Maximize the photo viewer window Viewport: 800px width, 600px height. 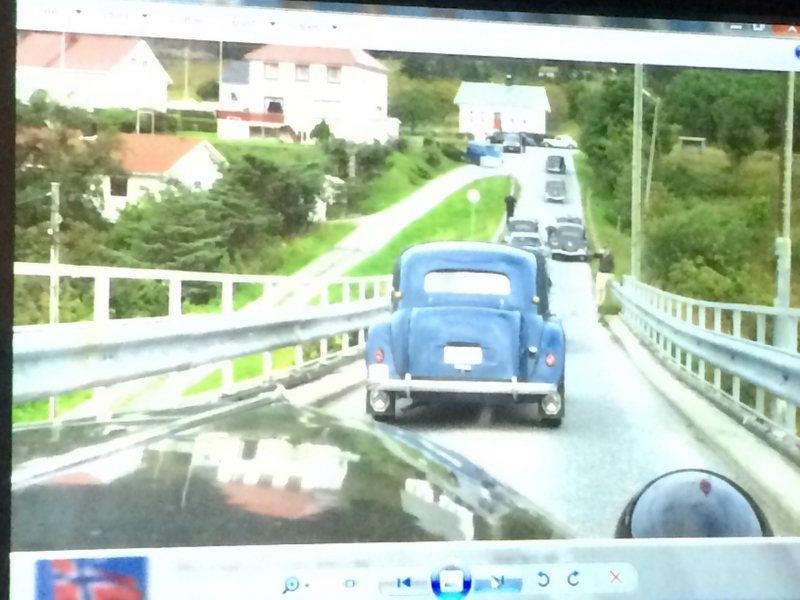[758, 27]
